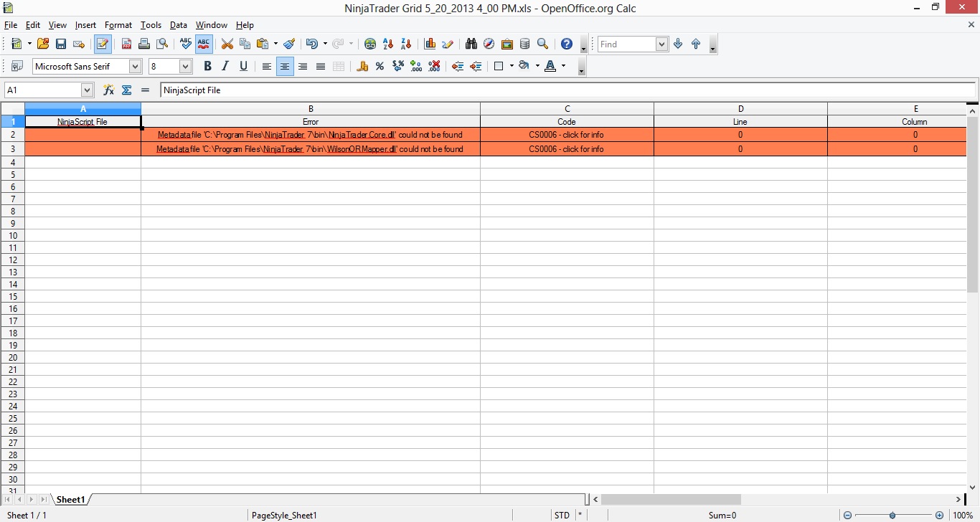Center text horizontally
The height and width of the screenshot is (522, 980).
[285, 67]
